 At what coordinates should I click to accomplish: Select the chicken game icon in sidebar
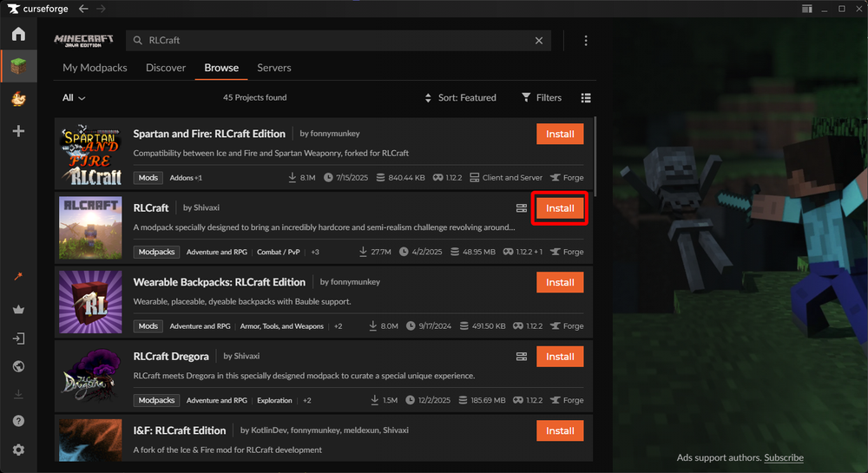pos(18,98)
